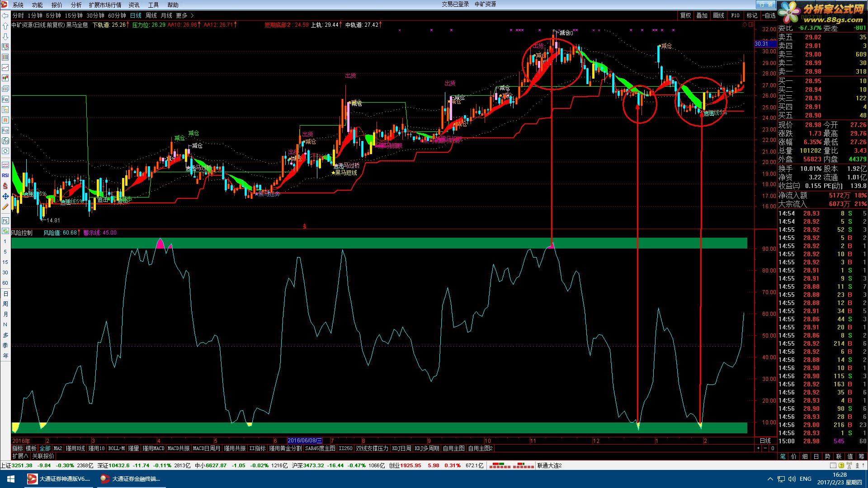This screenshot has width=868, height=488.
Task: Select the pencil drawing tool icon
Action: coord(5,206)
